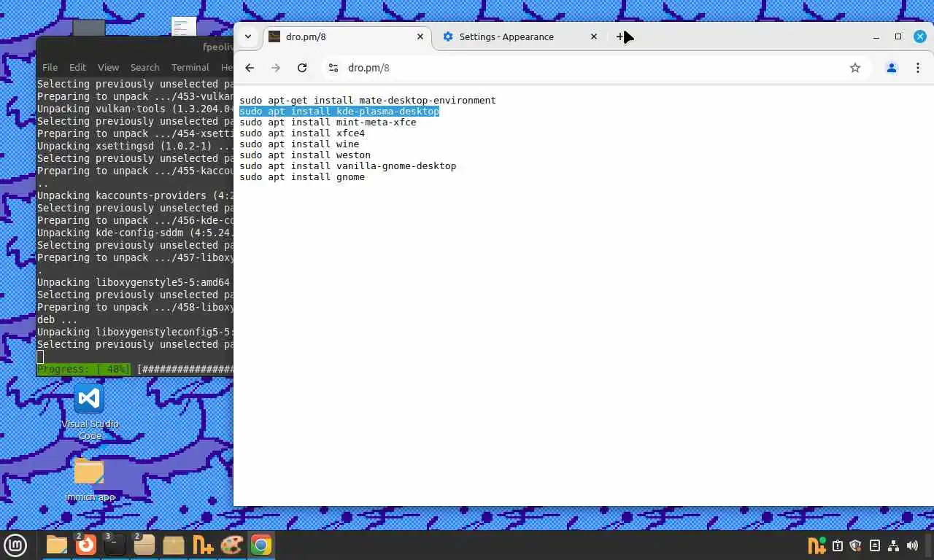Click show desktop strip at panel end
The image size is (934, 560).
(930, 545)
